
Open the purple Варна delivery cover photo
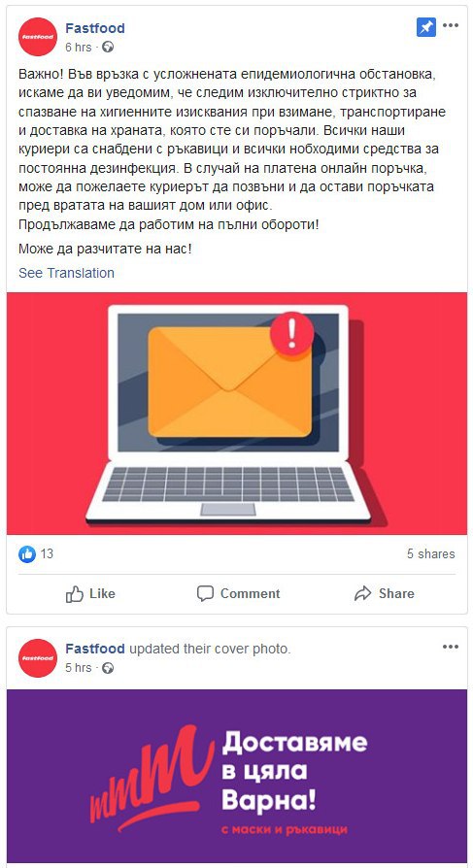(237, 779)
